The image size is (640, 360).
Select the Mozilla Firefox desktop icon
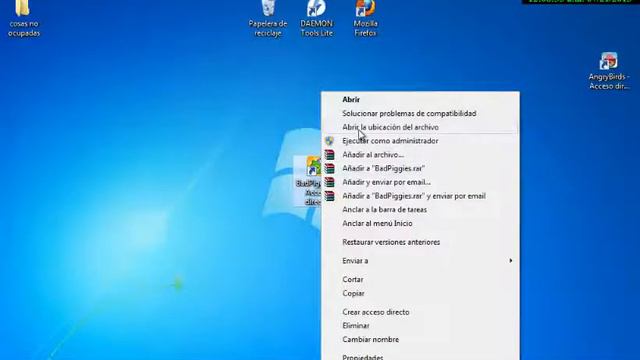pos(365,18)
